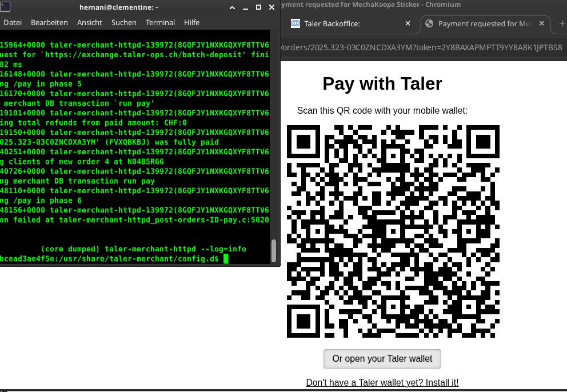The width and height of the screenshot is (567, 392).
Task: Expand the Ansicht menu
Action: [x=89, y=22]
